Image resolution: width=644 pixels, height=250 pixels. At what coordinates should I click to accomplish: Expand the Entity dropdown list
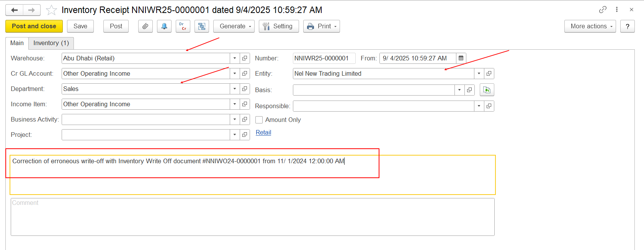tap(479, 73)
